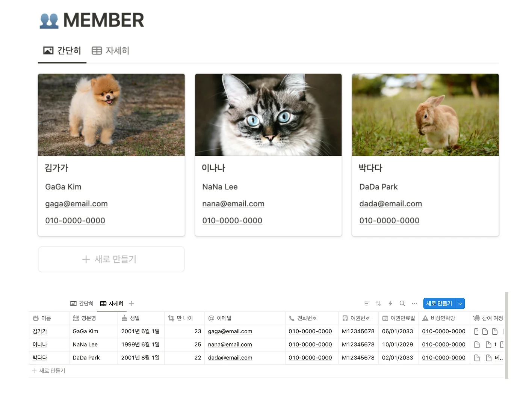Click 010-0000-0000 phone on 박다다 card
Viewport: 532px width, 394px height.
pyautogui.click(x=389, y=221)
